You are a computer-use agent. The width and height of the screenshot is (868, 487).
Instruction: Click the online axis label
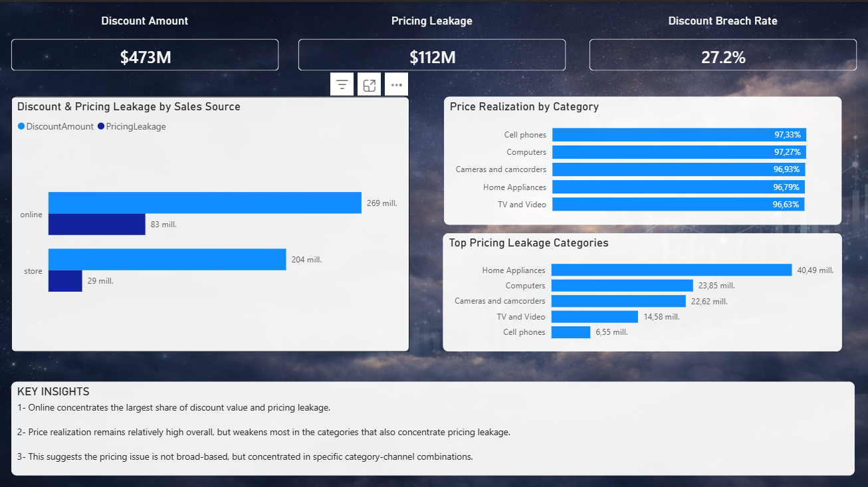31,214
